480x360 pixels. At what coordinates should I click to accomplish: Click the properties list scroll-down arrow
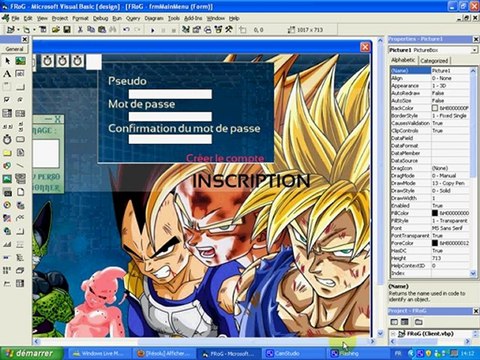[x=473, y=273]
